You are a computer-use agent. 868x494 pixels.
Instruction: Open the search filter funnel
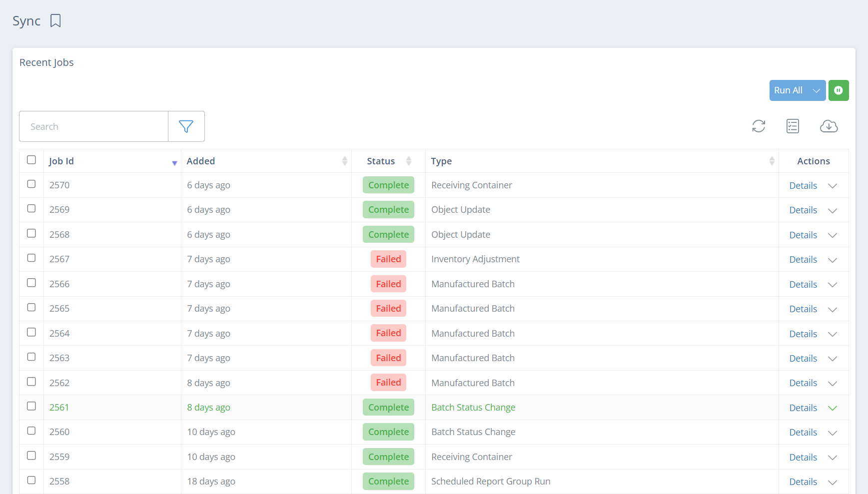186,126
